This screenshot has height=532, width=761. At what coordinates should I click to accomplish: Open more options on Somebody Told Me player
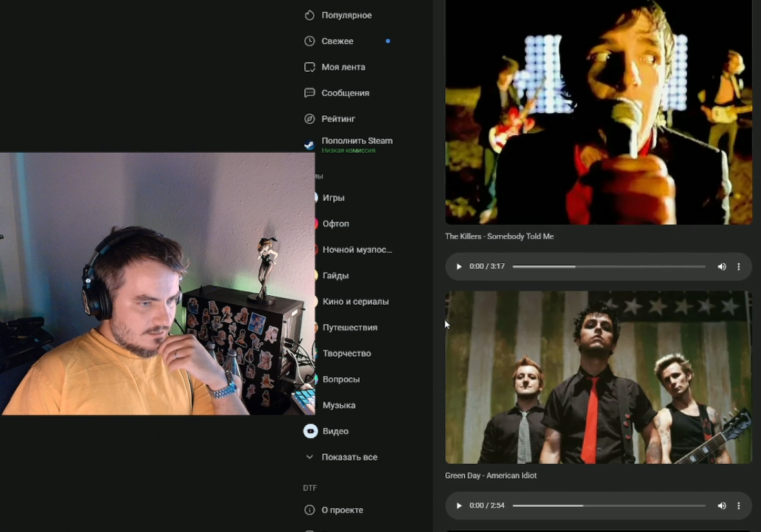click(x=739, y=267)
